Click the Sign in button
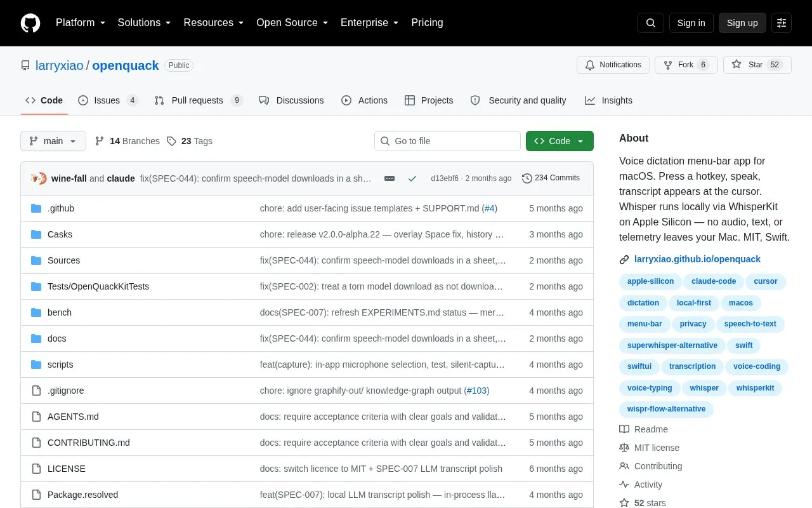 tap(691, 23)
